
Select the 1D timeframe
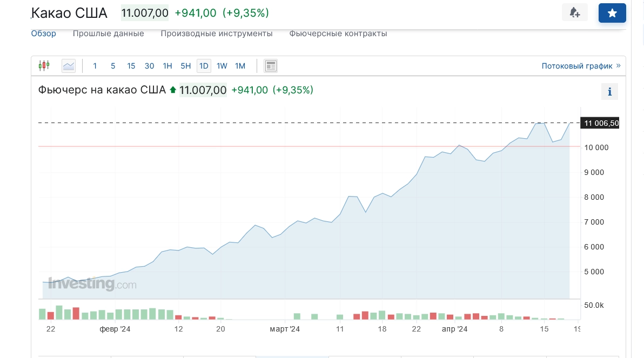(x=204, y=66)
